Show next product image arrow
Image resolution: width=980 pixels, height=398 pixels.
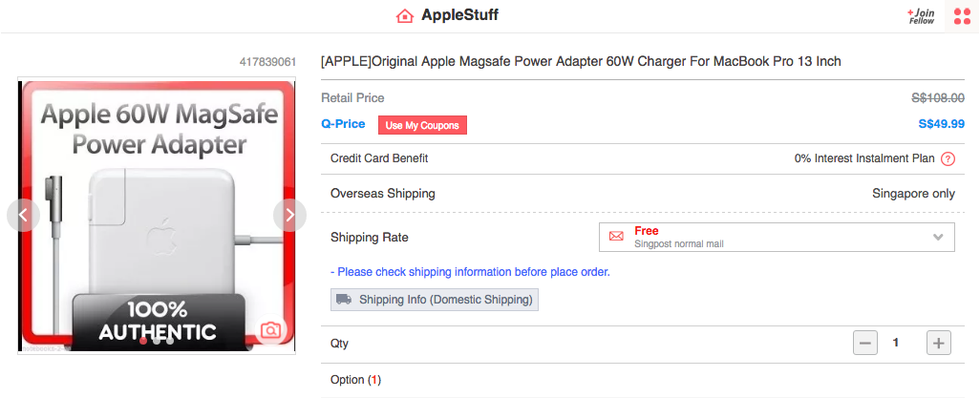point(290,215)
